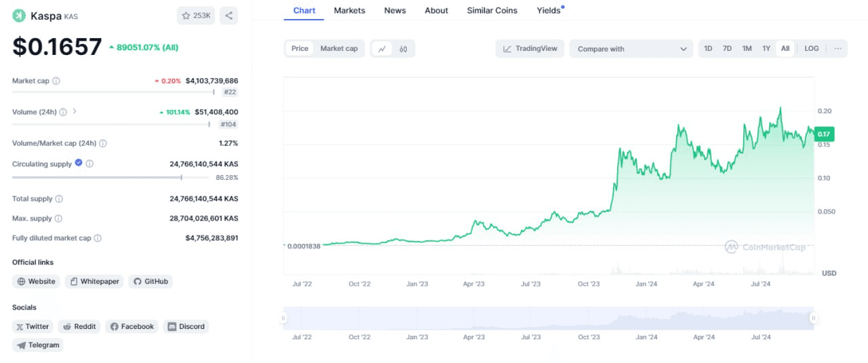Click the 1.27% volume ratio value
The image size is (868, 363).
pos(229,143)
